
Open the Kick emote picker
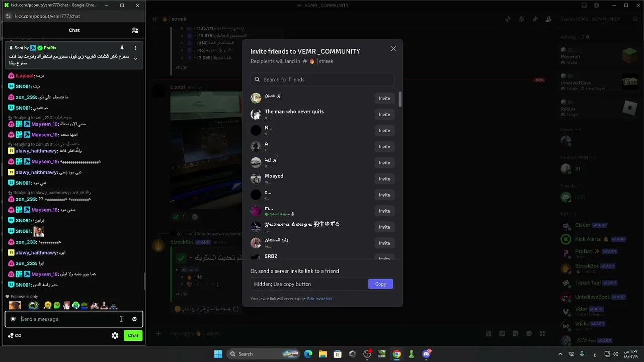point(134,319)
